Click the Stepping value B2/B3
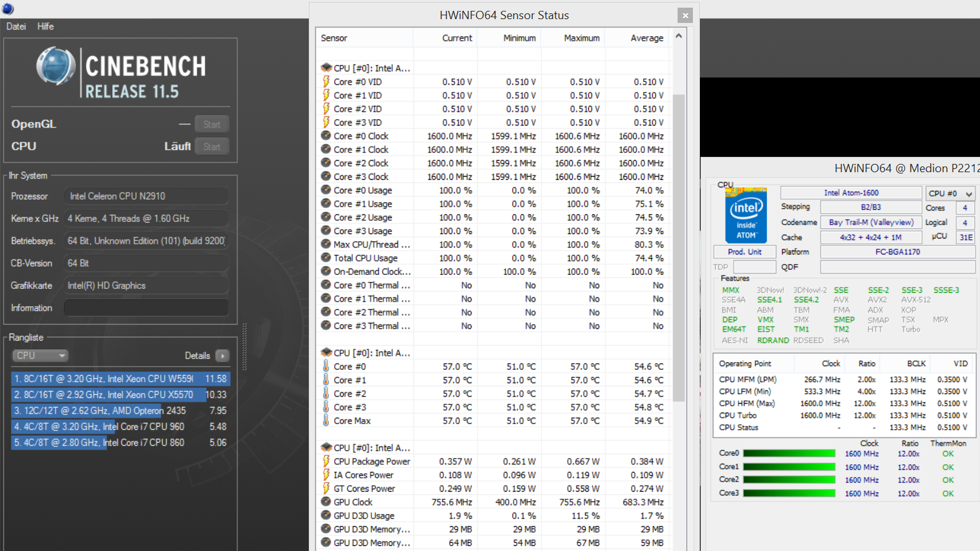 [x=871, y=207]
